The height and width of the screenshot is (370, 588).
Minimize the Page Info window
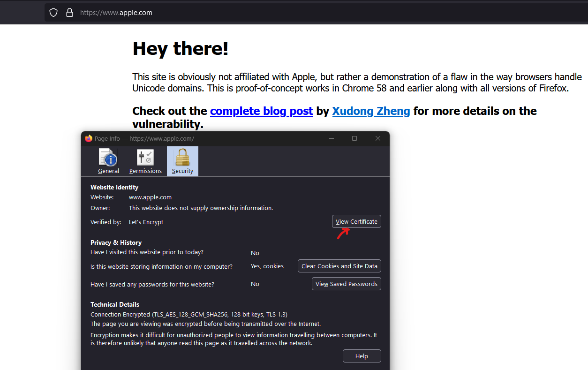pos(332,138)
